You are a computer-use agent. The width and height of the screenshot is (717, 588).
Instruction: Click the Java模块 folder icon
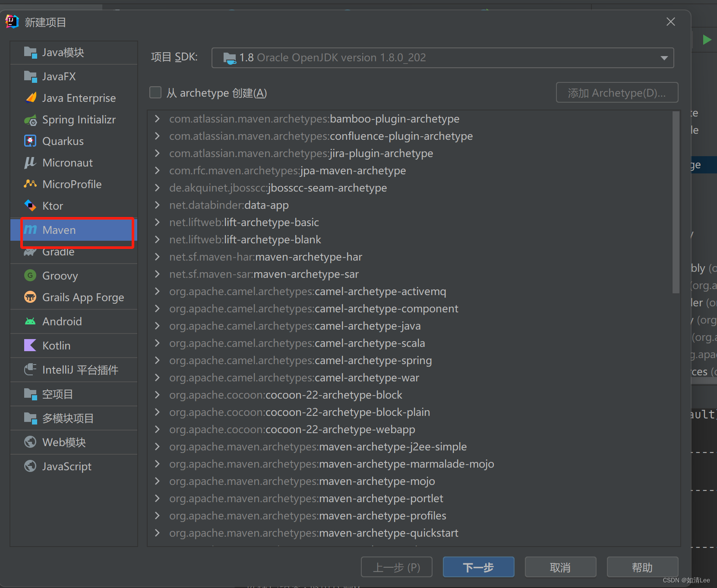tap(30, 52)
